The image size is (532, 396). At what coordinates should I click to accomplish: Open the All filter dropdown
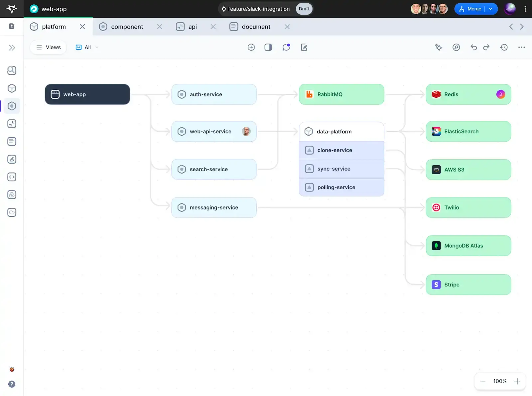(x=87, y=47)
